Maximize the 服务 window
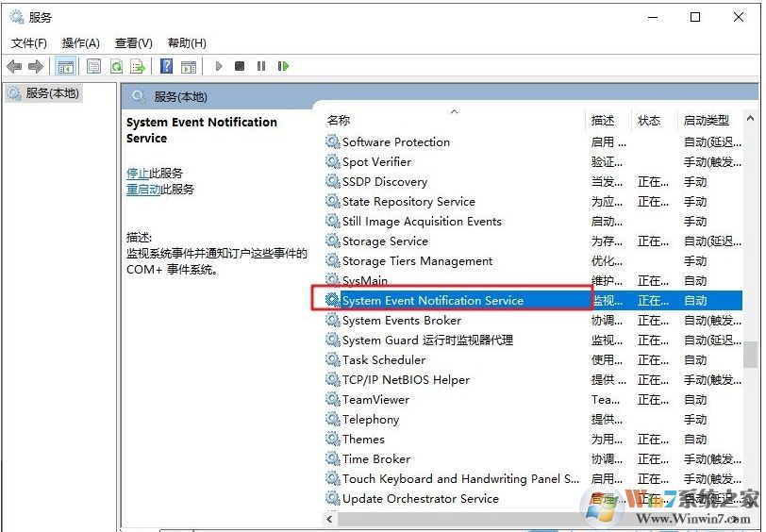The image size is (766, 532). 695,17
